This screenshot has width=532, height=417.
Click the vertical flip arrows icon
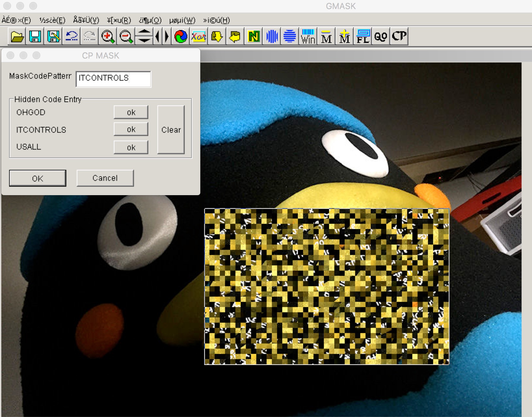[x=144, y=36]
